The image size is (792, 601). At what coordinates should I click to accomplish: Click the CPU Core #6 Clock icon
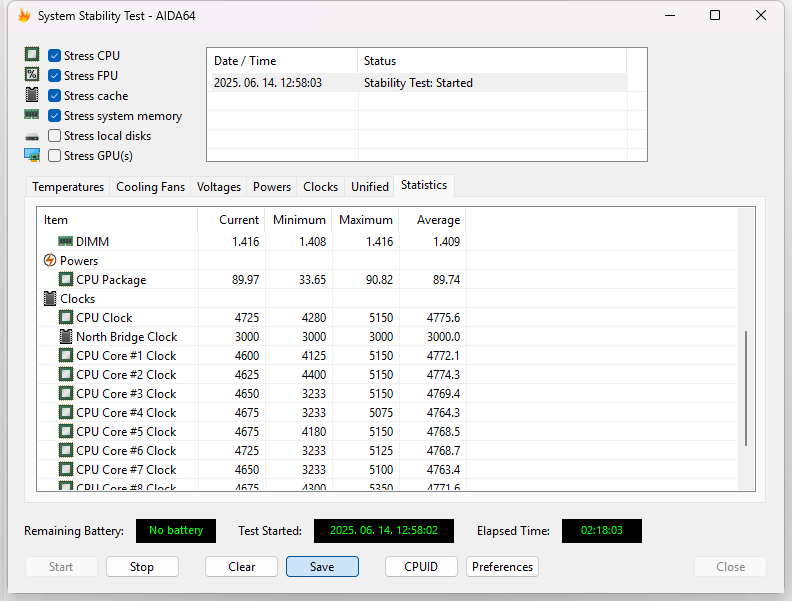(66, 450)
